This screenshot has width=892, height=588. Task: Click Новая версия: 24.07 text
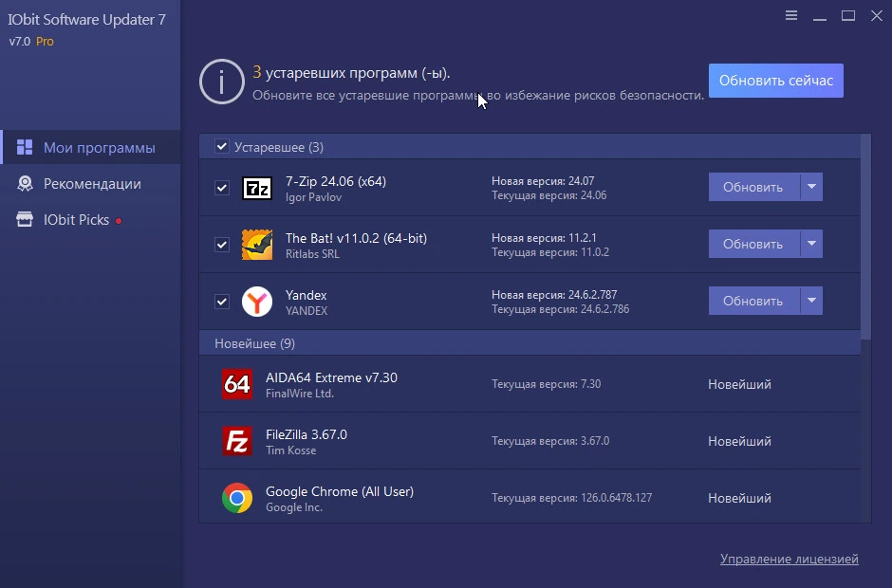pos(543,181)
